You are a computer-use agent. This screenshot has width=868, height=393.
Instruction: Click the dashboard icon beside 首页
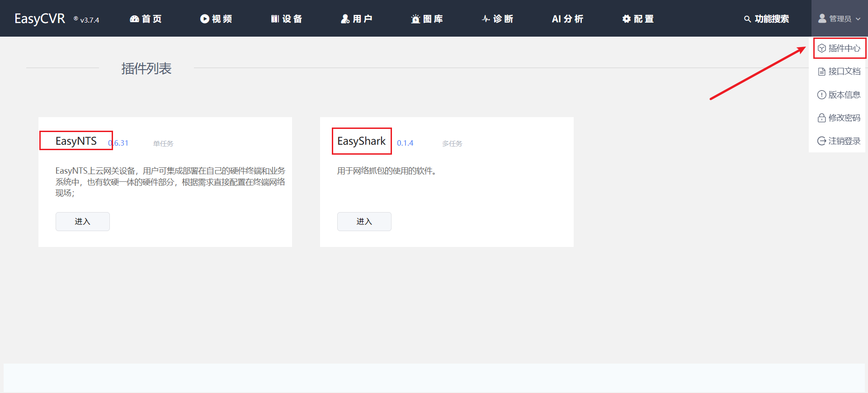(134, 19)
